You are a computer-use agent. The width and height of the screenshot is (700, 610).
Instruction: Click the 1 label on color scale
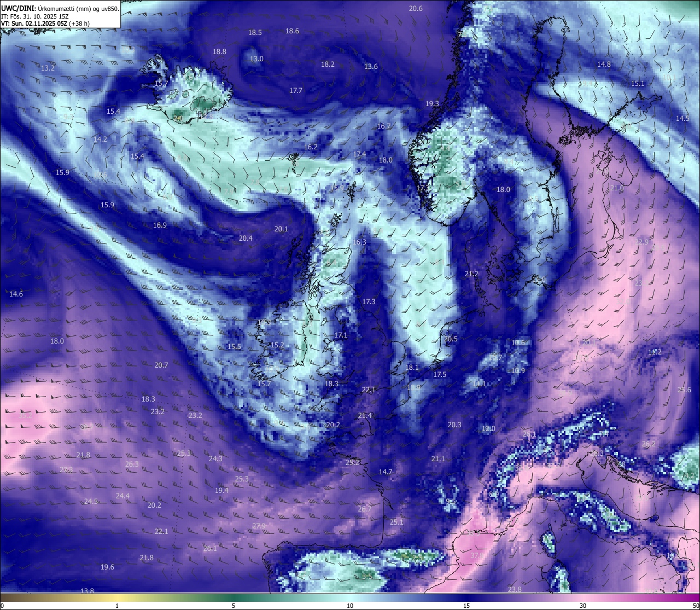(117, 606)
